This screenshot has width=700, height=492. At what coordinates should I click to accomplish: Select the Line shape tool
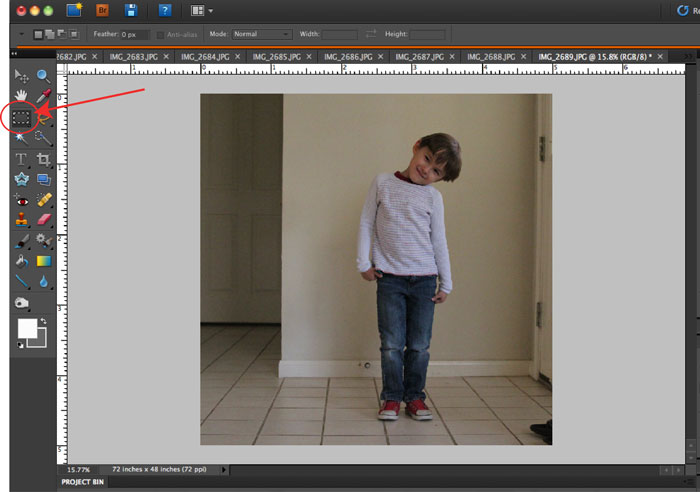21,281
